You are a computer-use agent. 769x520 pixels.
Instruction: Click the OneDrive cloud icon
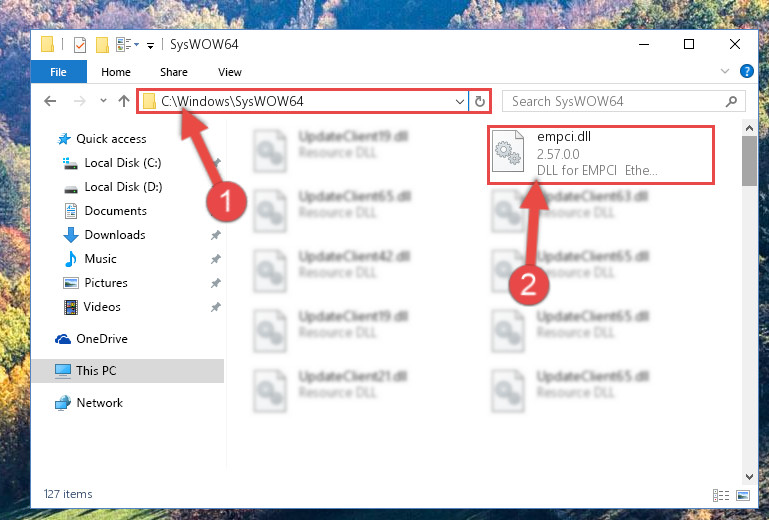pos(63,339)
